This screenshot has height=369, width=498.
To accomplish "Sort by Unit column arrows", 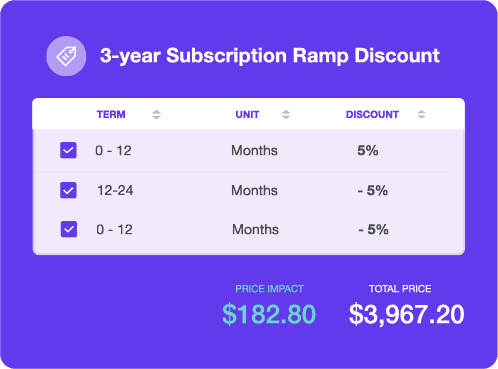I will (286, 115).
